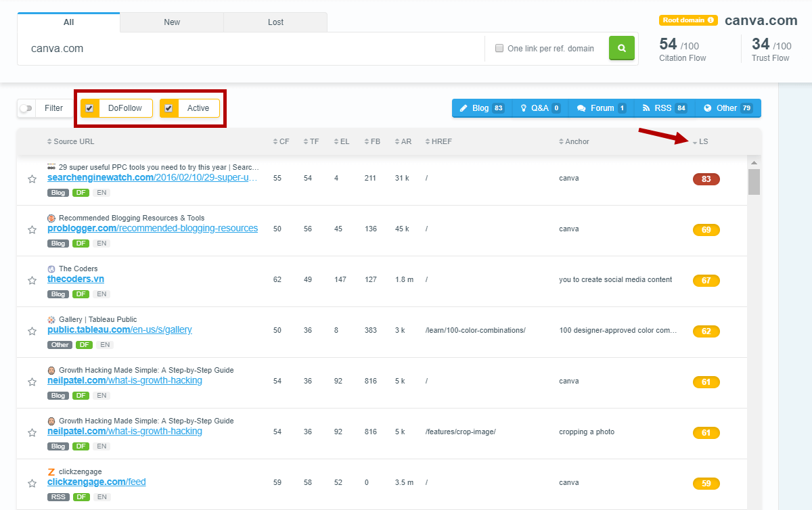Click the LS score 59 badge

coord(706,484)
